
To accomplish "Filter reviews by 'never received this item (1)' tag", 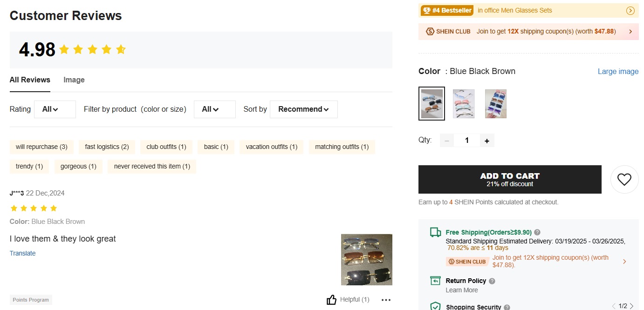I will coord(152,167).
